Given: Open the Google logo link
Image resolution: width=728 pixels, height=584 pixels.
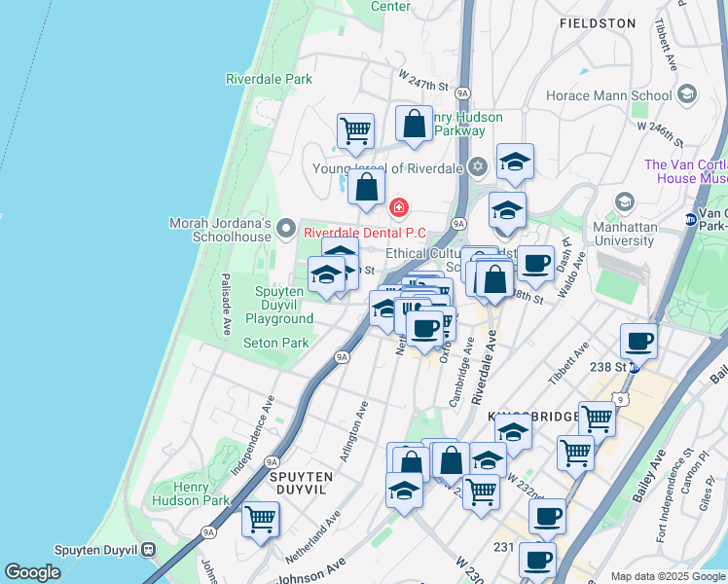Looking at the screenshot, I should [x=33, y=572].
